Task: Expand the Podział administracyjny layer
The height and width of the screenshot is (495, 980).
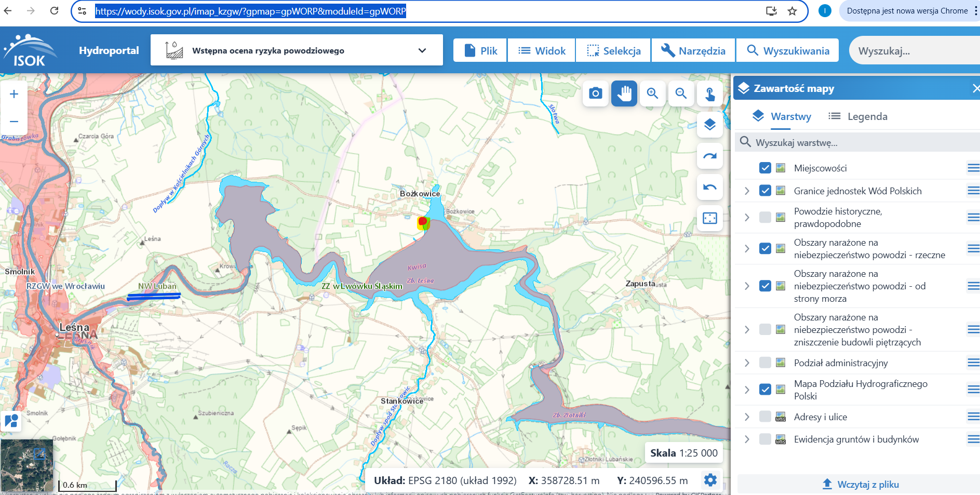Action: (747, 363)
